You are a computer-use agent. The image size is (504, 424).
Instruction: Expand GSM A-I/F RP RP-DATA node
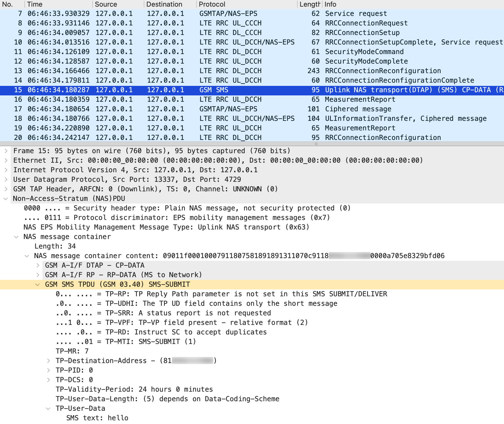pyautogui.click(x=38, y=275)
